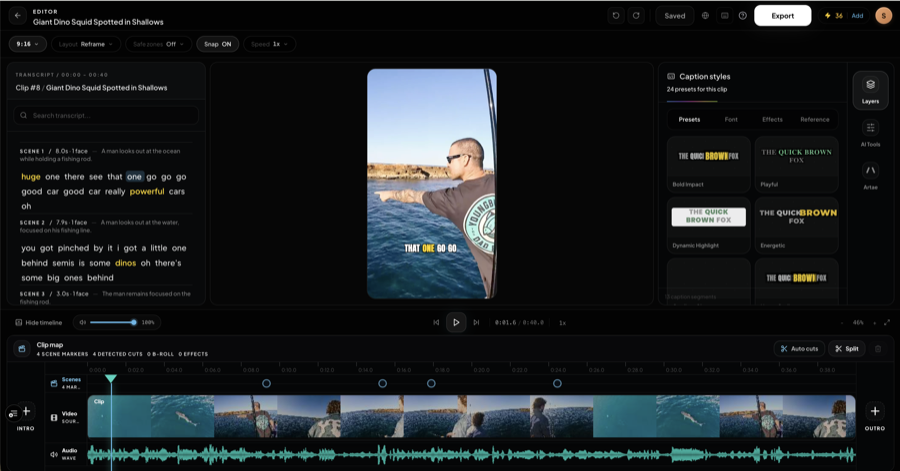This screenshot has width=900, height=471.
Task: Open the globe language icon
Action: tap(705, 15)
